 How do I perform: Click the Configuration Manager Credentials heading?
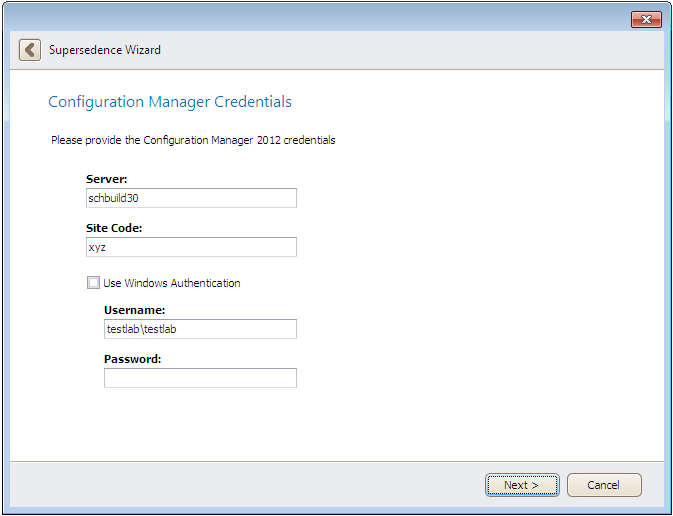click(170, 102)
